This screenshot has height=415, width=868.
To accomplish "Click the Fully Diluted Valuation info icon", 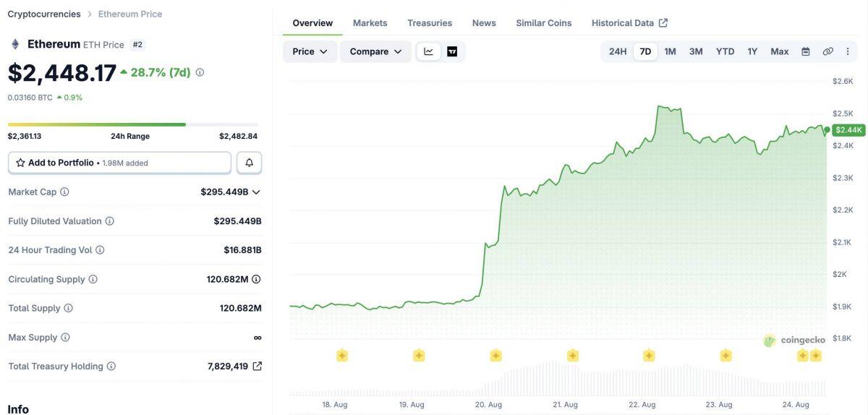I will tap(109, 221).
